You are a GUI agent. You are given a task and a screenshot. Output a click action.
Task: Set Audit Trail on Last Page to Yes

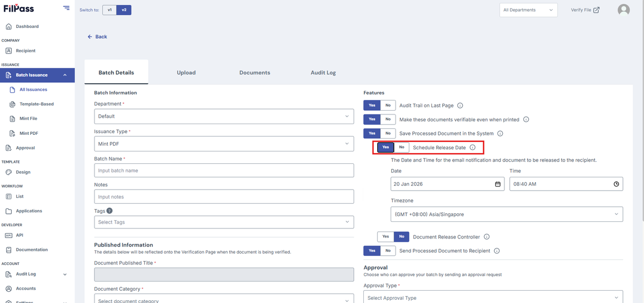click(x=372, y=105)
